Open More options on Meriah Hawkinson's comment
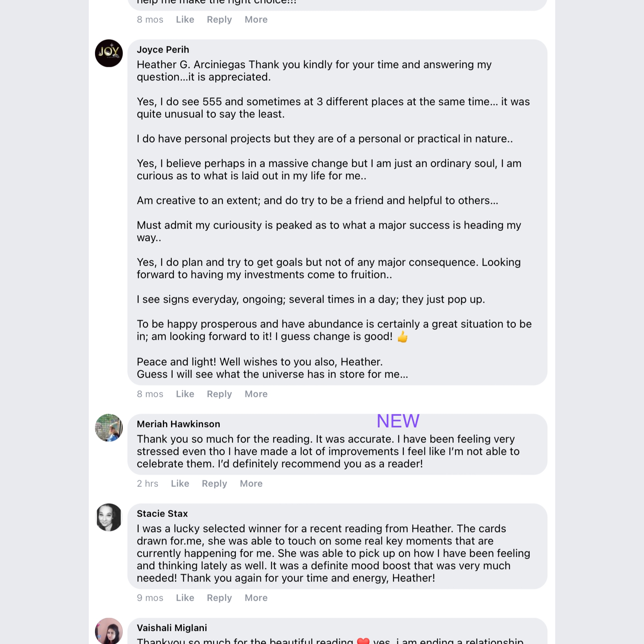 (x=251, y=483)
